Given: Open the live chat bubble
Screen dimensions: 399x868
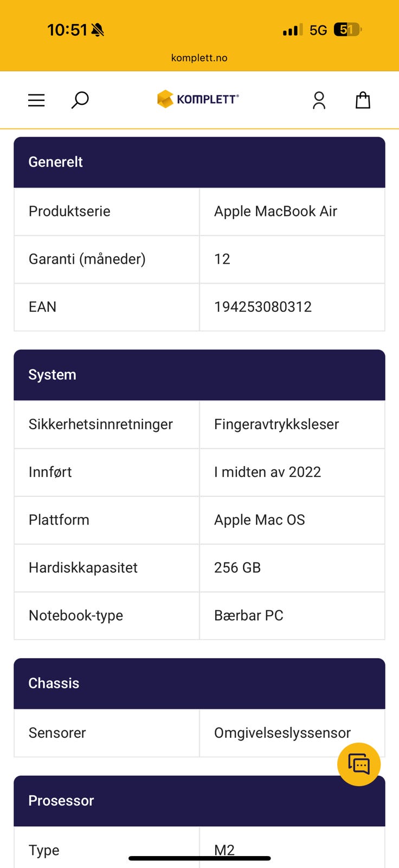Looking at the screenshot, I should (x=358, y=764).
